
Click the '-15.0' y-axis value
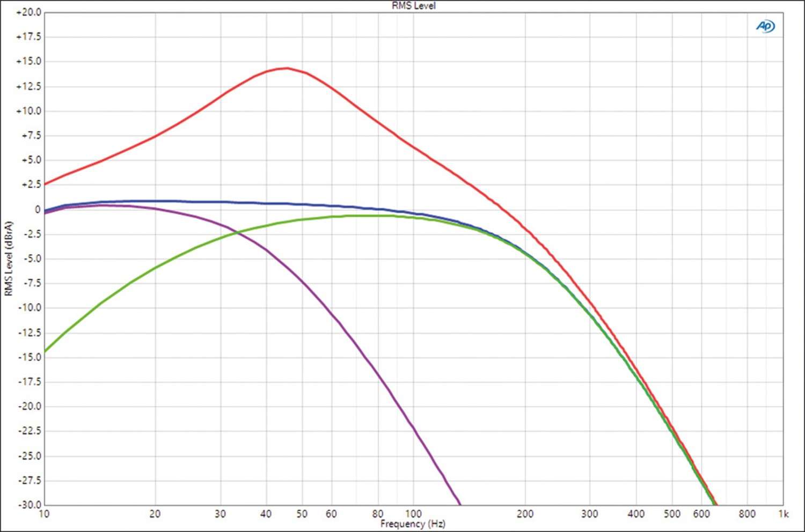pos(30,357)
